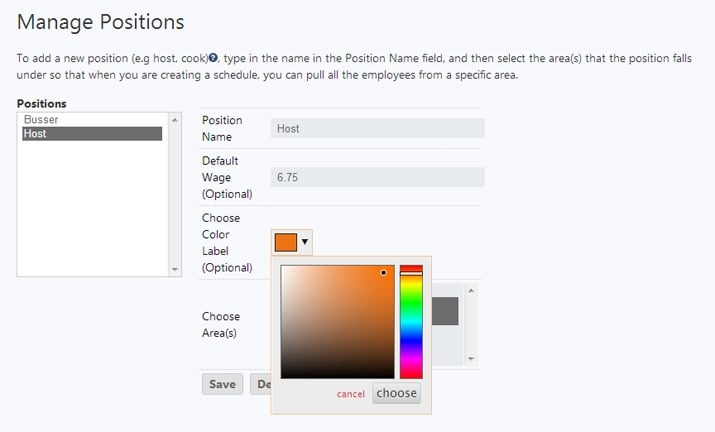The width and height of the screenshot is (715, 432).
Task: Click the circular color selector handle
Action: 383,272
